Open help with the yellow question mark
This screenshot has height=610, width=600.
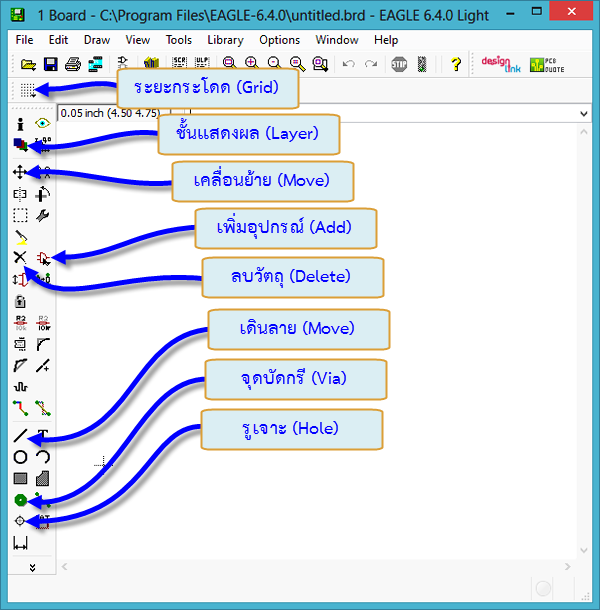click(456, 64)
